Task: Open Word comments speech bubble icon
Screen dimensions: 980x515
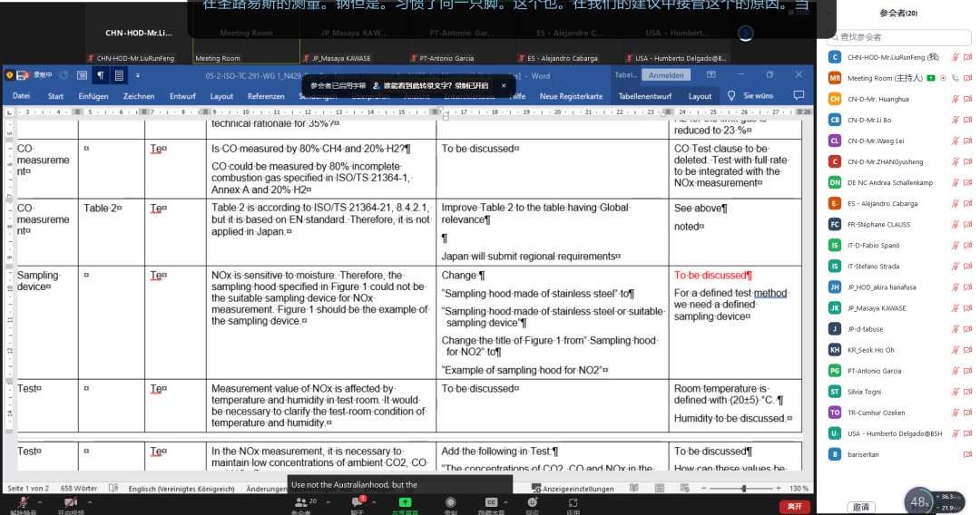Action: [x=799, y=95]
